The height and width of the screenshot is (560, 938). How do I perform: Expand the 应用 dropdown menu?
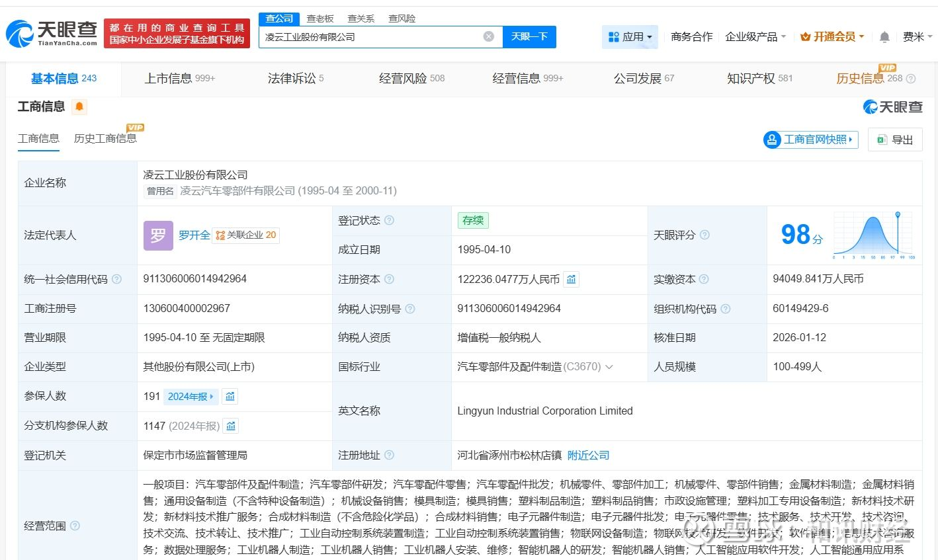[630, 37]
